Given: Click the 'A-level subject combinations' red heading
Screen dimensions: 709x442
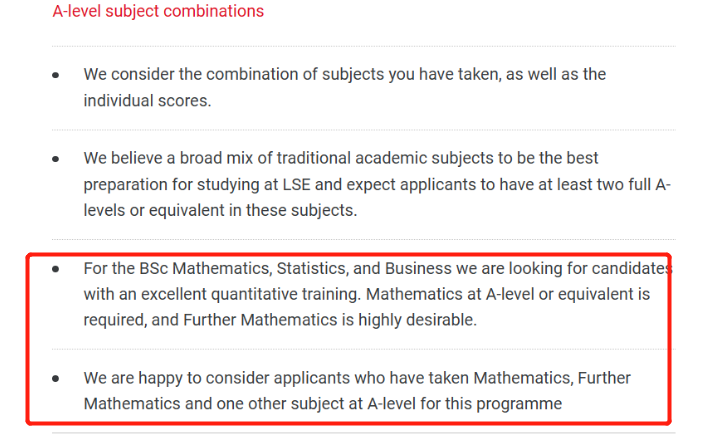Looking at the screenshot, I should tap(158, 11).
